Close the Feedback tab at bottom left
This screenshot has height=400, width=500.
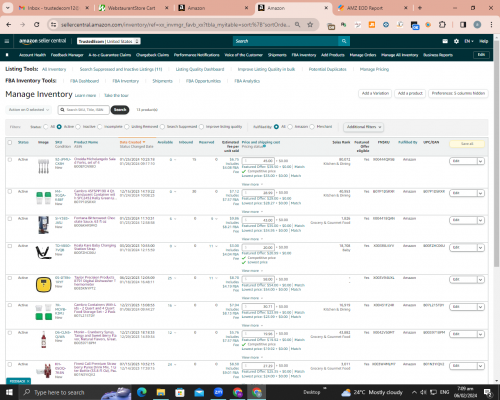pyautogui.click(x=28, y=381)
